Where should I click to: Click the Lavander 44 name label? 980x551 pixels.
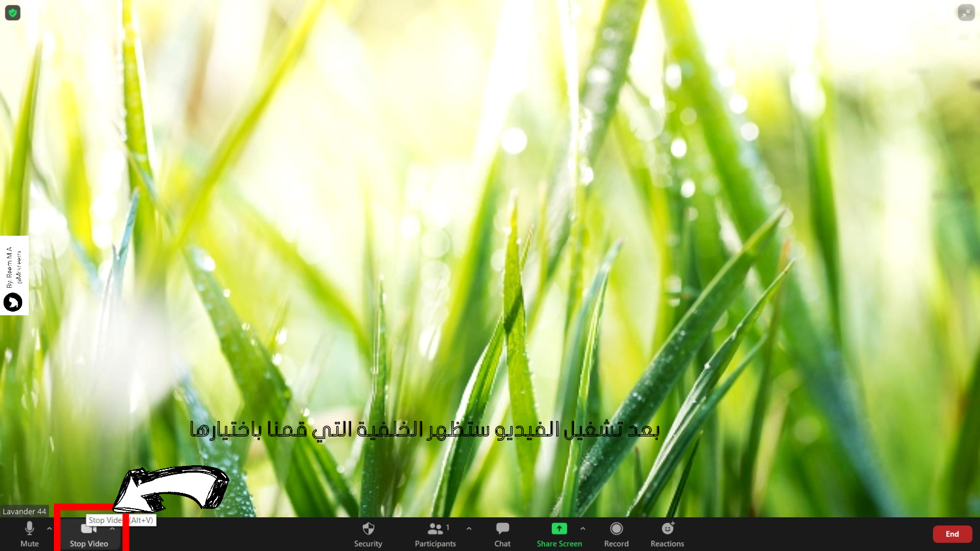24,511
